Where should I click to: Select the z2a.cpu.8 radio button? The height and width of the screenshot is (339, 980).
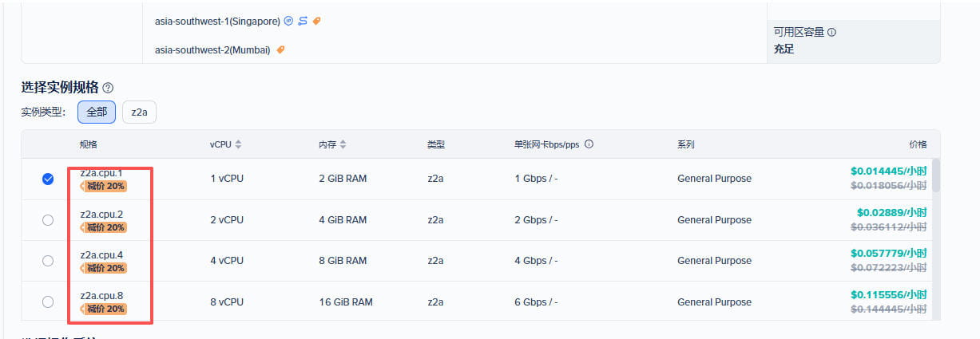tap(48, 302)
